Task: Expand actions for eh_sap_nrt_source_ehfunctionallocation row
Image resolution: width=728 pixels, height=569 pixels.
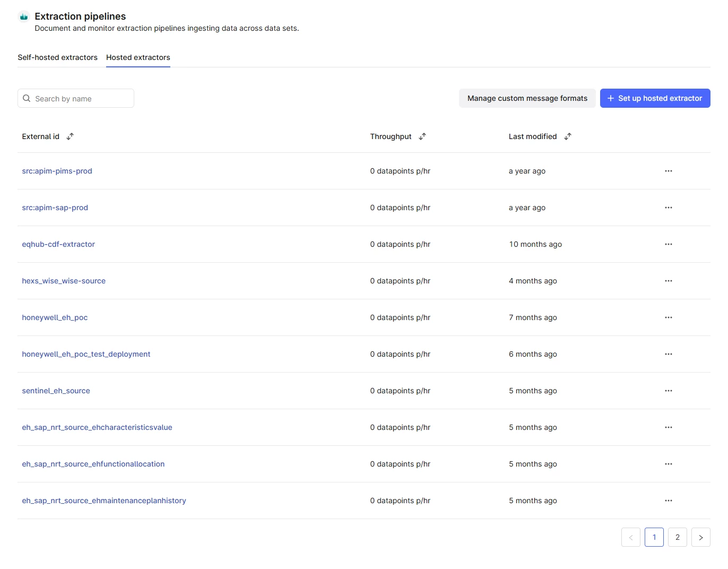Action: coord(668,464)
